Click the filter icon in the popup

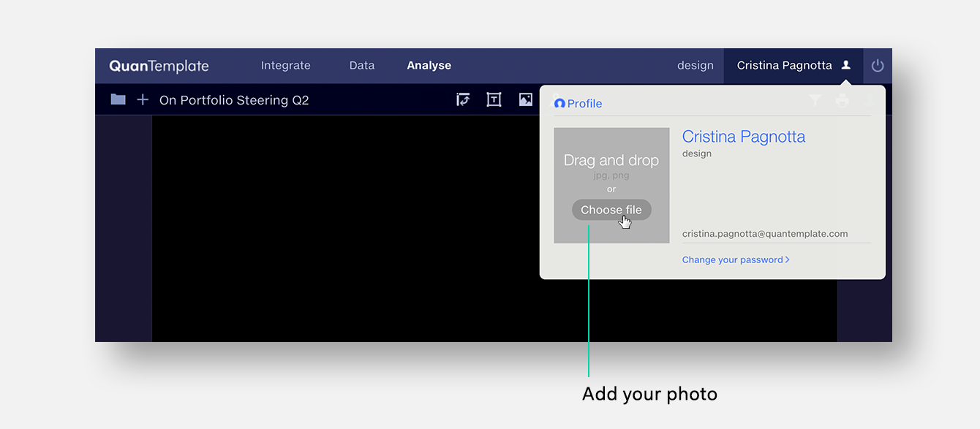[815, 101]
